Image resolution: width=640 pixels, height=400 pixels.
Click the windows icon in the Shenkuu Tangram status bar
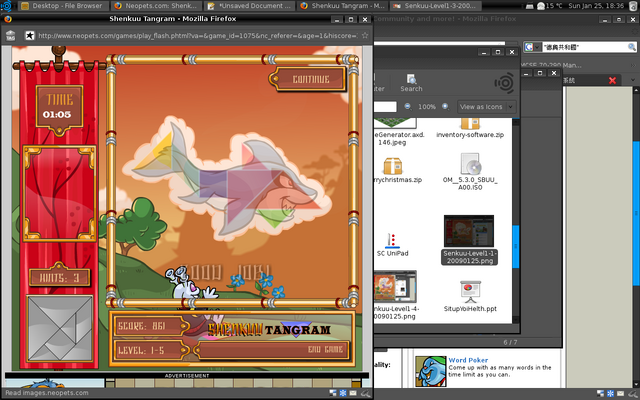click(333, 393)
